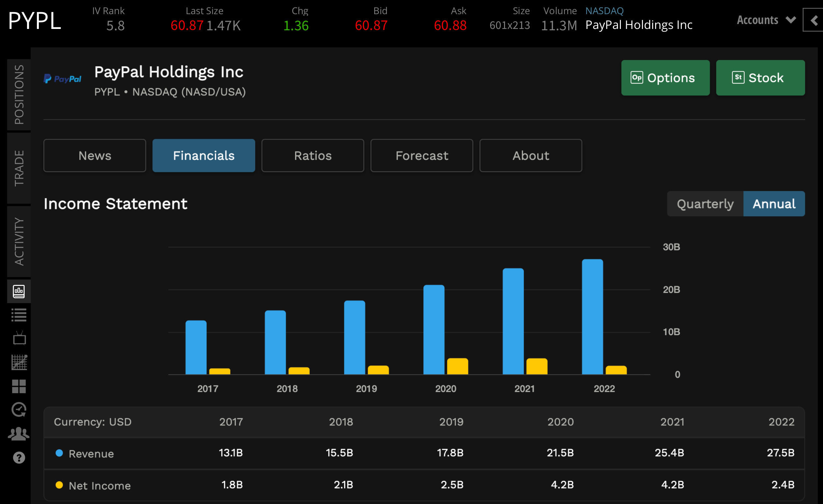The height and width of the screenshot is (504, 823).
Task: Select the News section
Action: [94, 156]
